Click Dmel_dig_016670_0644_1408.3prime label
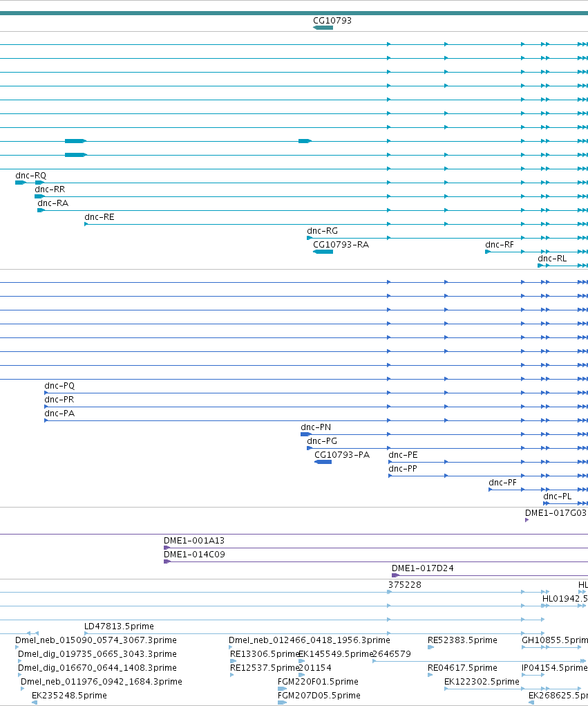The width and height of the screenshot is (588, 706). tap(97, 668)
